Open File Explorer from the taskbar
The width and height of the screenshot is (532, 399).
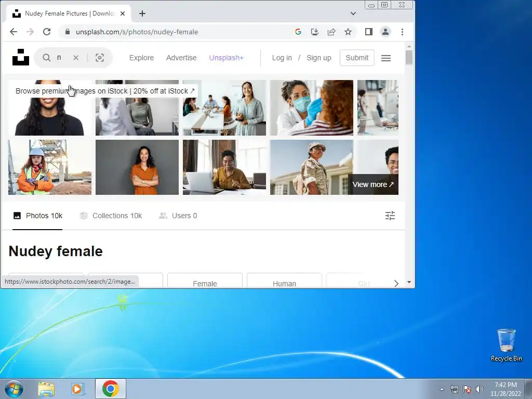point(46,389)
